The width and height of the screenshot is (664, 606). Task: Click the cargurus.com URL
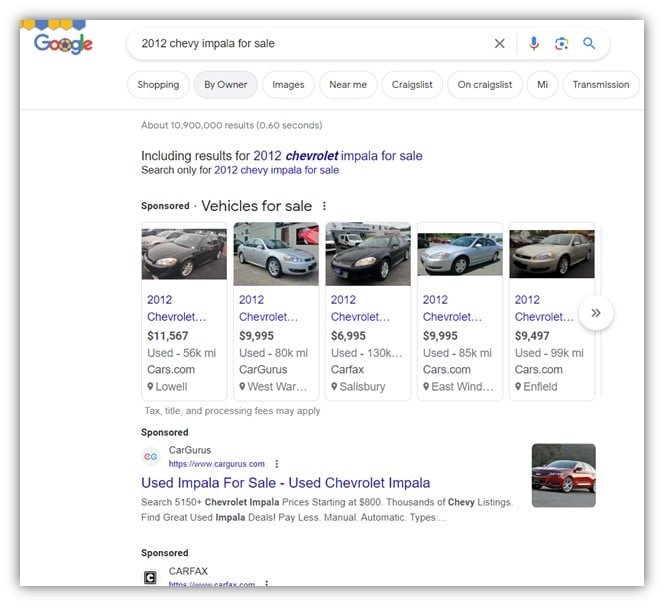point(217,464)
